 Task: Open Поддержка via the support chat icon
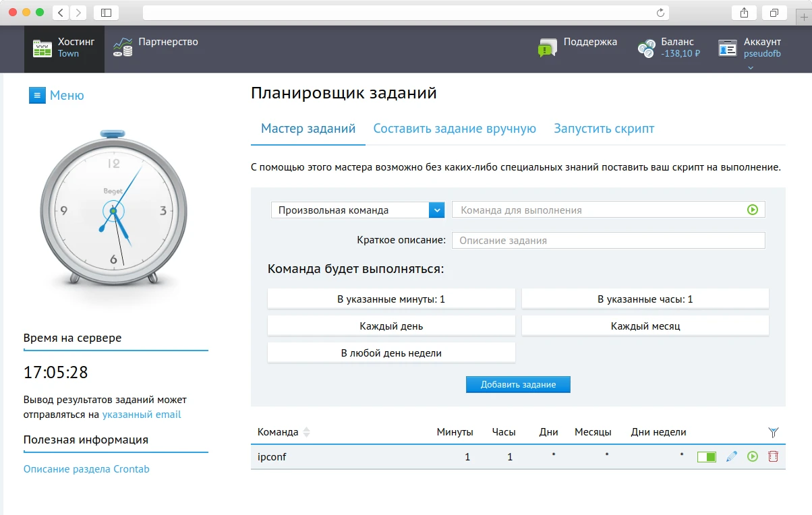[x=547, y=48]
